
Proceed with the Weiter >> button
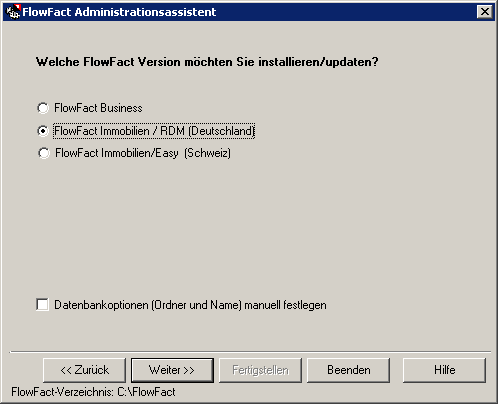tap(172, 370)
